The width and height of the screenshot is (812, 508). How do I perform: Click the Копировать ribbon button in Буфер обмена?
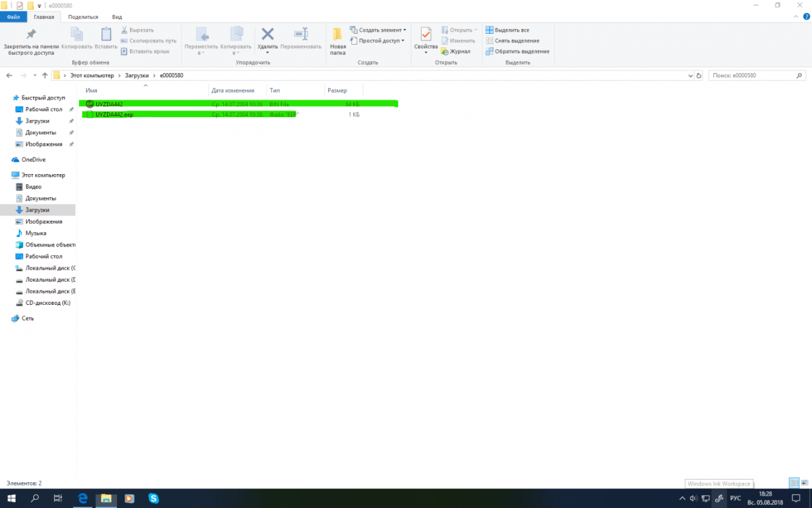76,39
